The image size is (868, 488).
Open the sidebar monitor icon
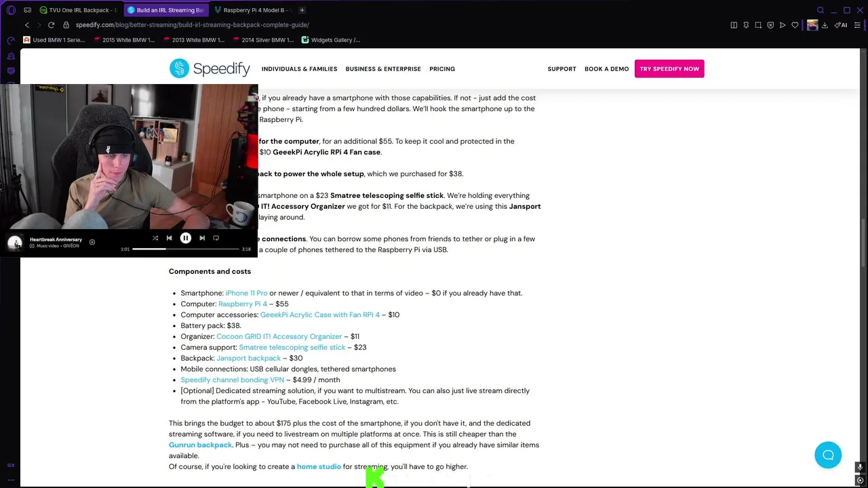[11, 70]
